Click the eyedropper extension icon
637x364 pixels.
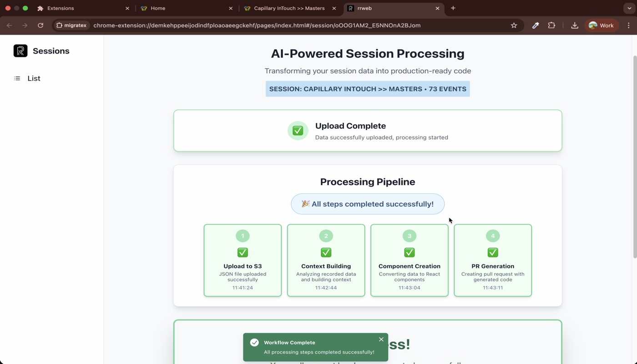coord(536,25)
